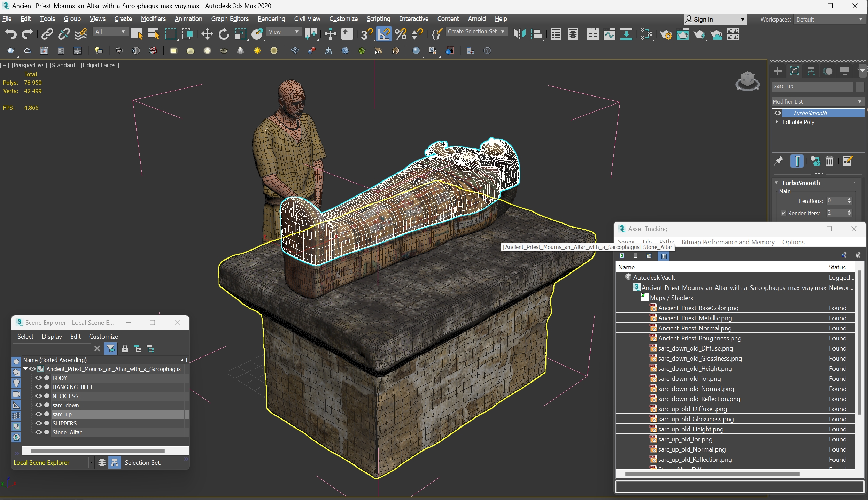The image size is (868, 500).
Task: Open Bitmap Performance and Memory menu
Action: click(728, 242)
